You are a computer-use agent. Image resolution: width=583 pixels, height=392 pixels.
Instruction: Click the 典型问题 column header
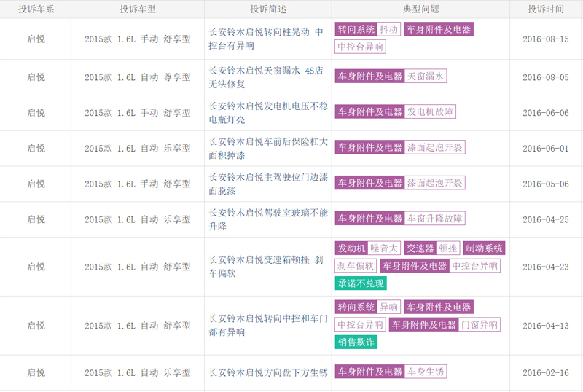(421, 9)
